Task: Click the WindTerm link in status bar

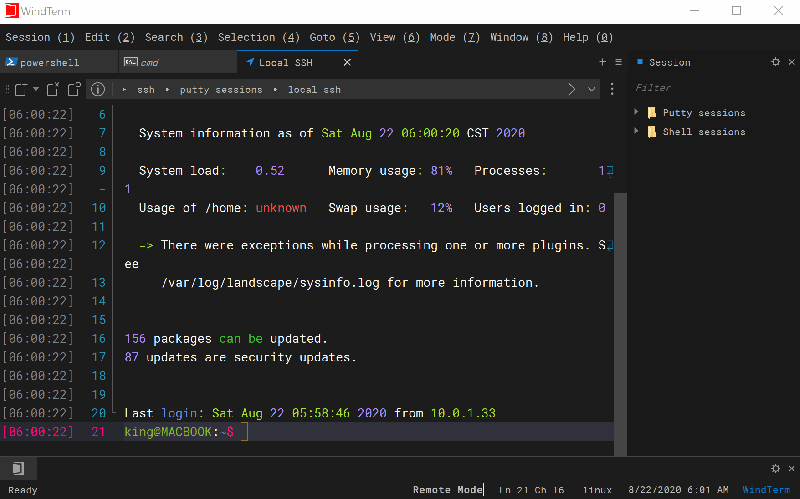Action: [x=766, y=490]
